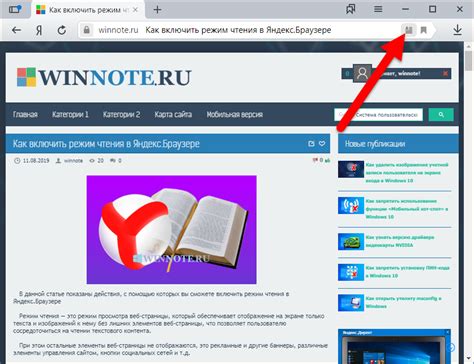This screenshot has width=474, height=364.
Task: Click the Yandex browser book illustration
Action: pos(171,230)
